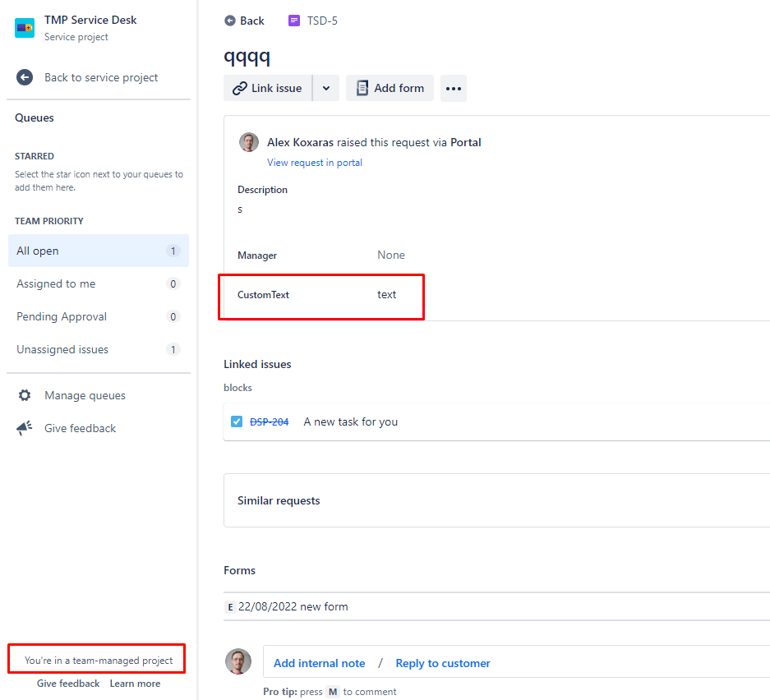The image size is (770, 700).
Task: Click the gear icon next to Manage queues
Action: [25, 395]
